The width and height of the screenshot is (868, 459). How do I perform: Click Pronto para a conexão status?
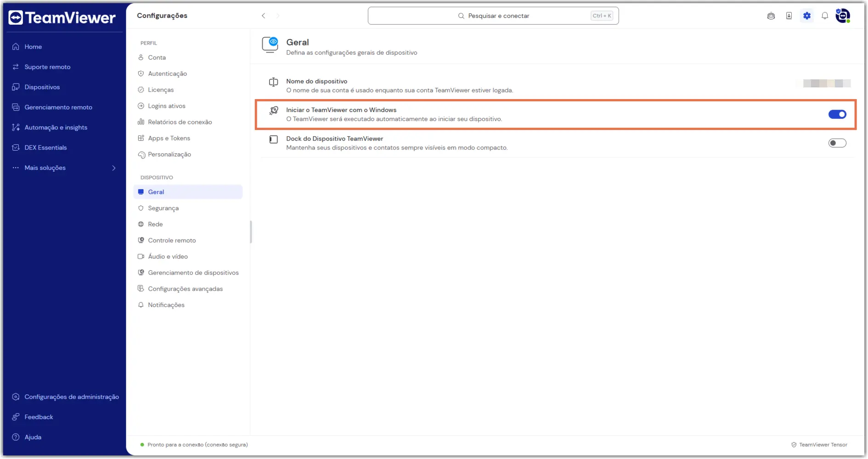[197, 445]
